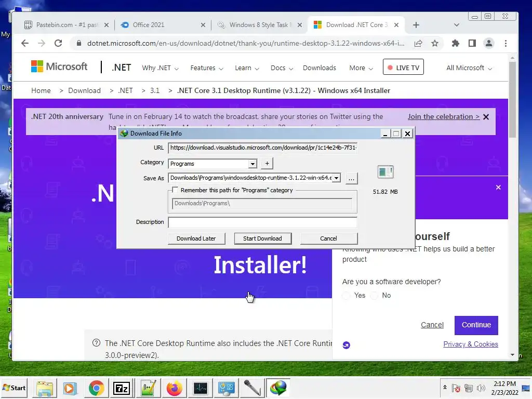Expand More menu
The image size is (532, 399).
click(361, 68)
